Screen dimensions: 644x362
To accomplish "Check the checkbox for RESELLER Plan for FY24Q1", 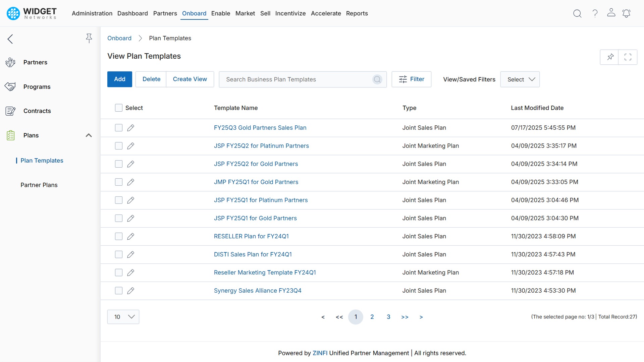I will [x=118, y=236].
